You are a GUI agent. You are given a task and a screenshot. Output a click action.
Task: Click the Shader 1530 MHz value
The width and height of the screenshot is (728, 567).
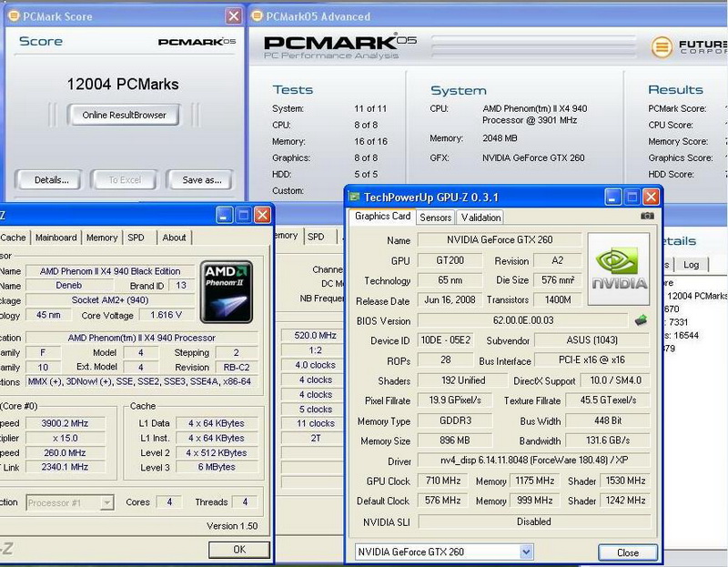625,481
